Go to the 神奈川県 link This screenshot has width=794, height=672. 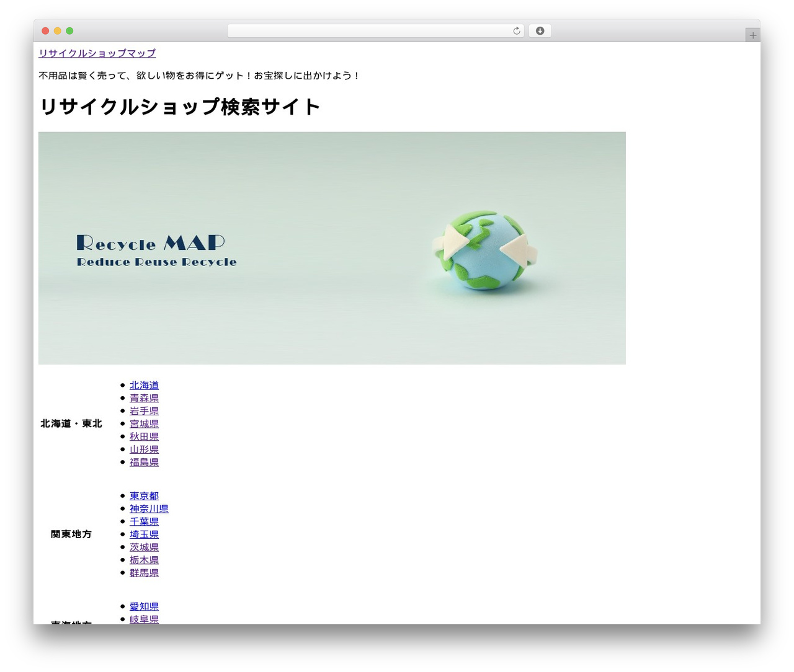pyautogui.click(x=149, y=508)
